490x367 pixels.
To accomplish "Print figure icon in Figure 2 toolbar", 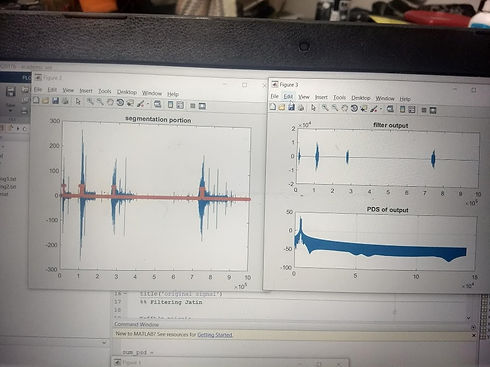I will point(65,101).
